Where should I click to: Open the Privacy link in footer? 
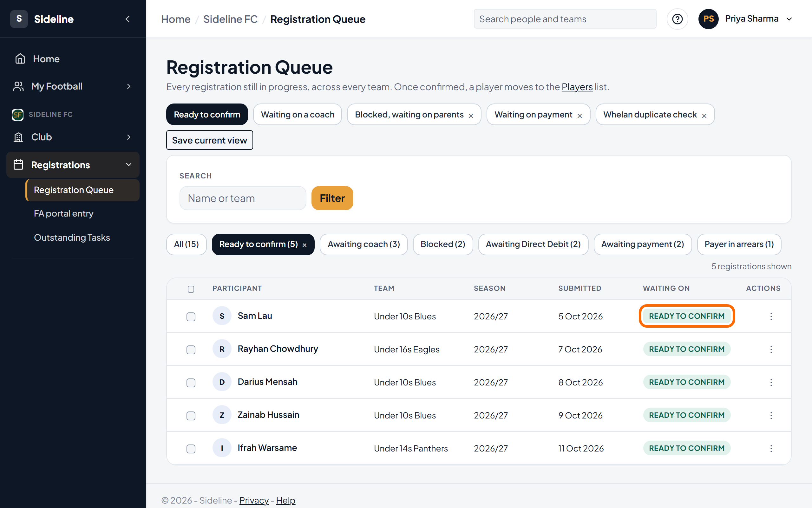(254, 500)
